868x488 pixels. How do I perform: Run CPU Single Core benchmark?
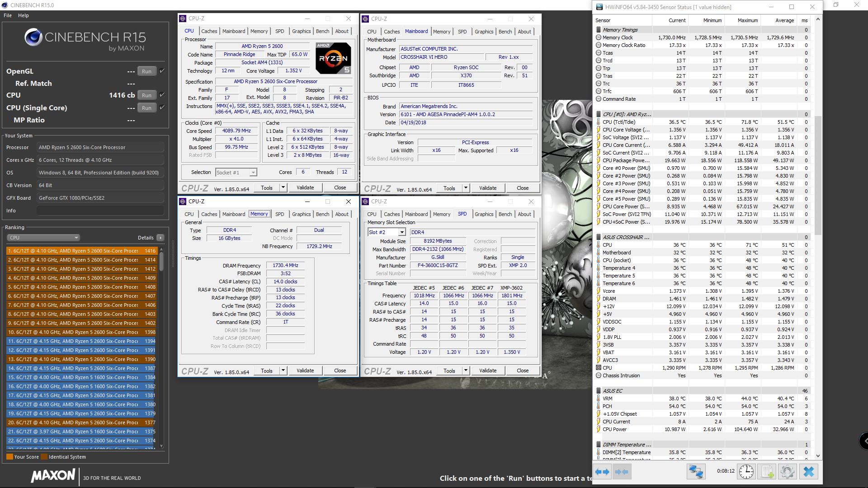tap(146, 108)
